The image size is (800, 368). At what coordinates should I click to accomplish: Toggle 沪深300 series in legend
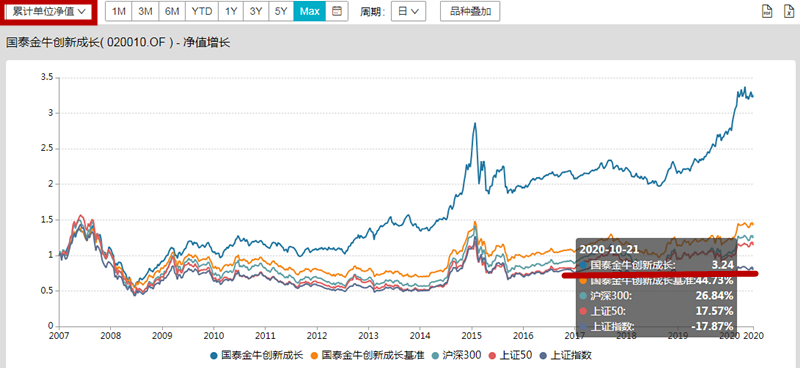[456, 355]
